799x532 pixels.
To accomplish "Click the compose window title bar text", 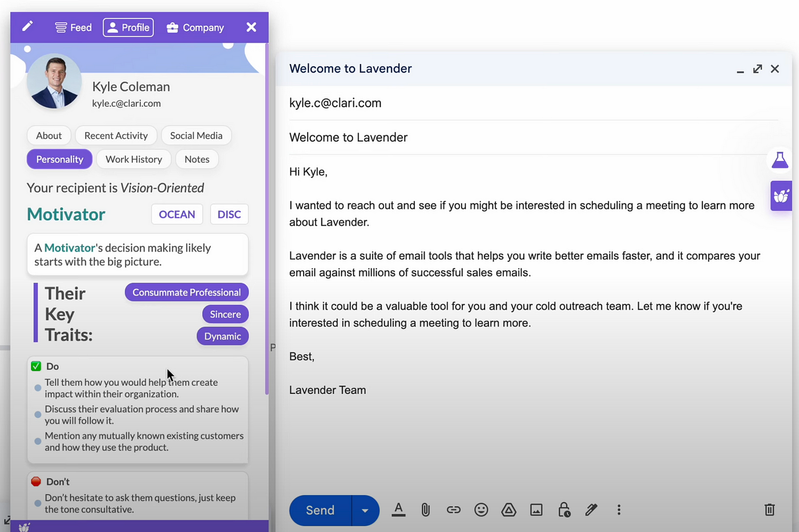I will click(350, 68).
